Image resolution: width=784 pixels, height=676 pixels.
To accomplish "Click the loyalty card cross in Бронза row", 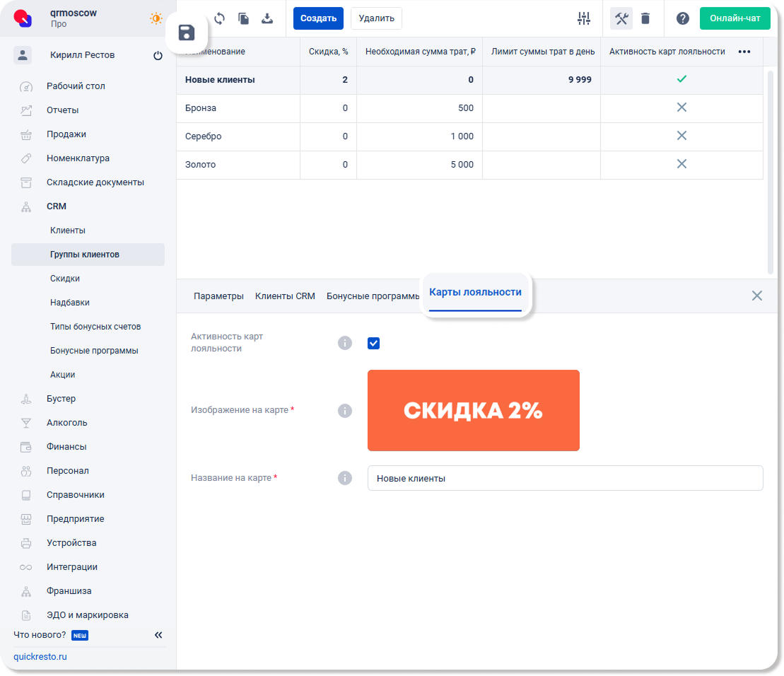I will point(681,107).
